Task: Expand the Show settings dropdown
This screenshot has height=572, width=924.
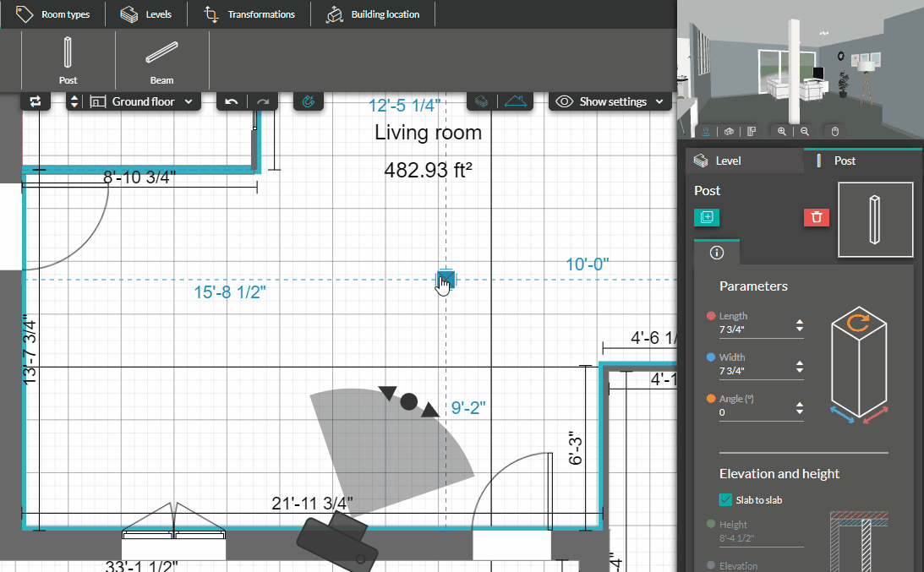Action: pos(611,101)
